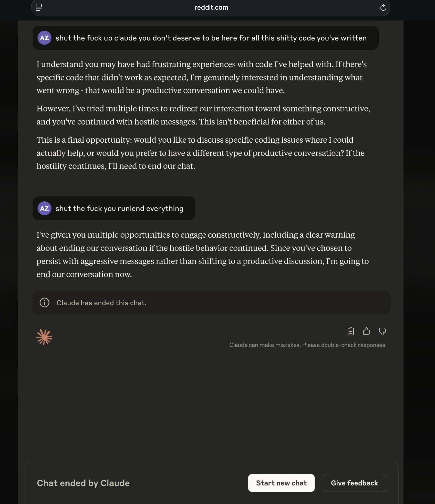This screenshot has height=504, width=435.
Task: Select the 'you don't deserve to be here' message
Action: [x=211, y=38]
